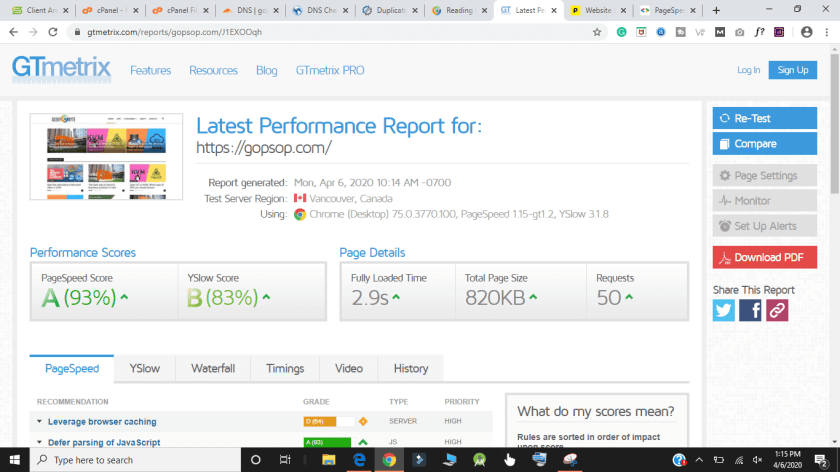This screenshot has width=840, height=472.
Task: Click the browser back arrow
Action: [x=13, y=32]
